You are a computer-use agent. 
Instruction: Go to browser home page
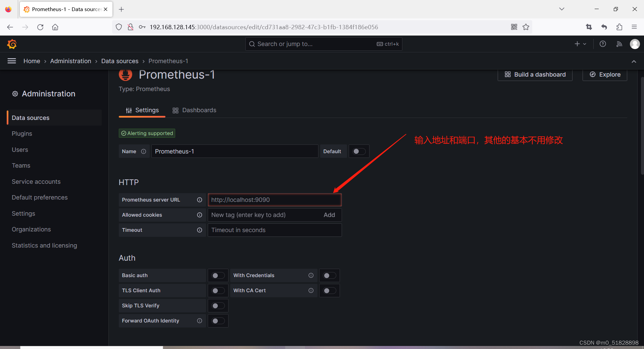55,27
